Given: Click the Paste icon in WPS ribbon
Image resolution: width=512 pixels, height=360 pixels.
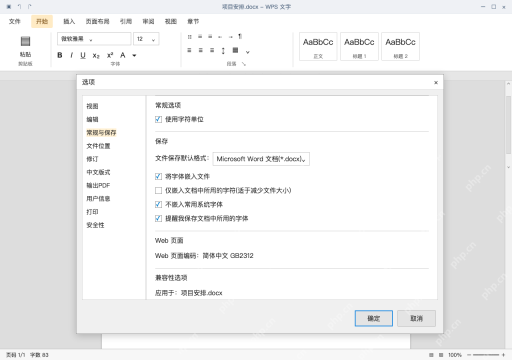Looking at the screenshot, I should [x=25, y=41].
